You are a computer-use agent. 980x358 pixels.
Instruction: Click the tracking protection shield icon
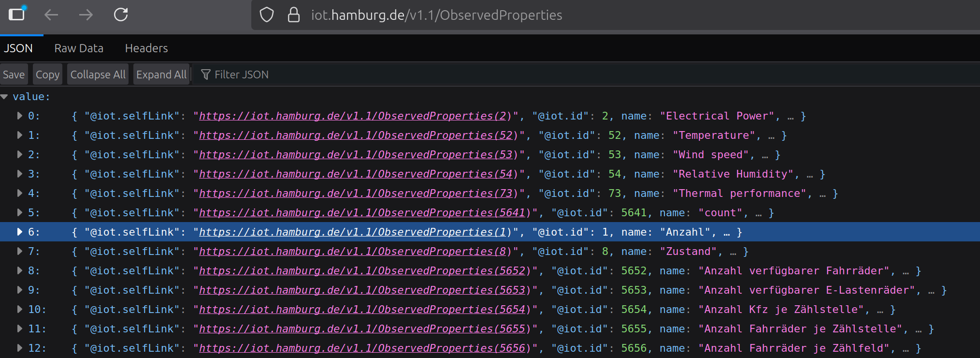click(267, 15)
